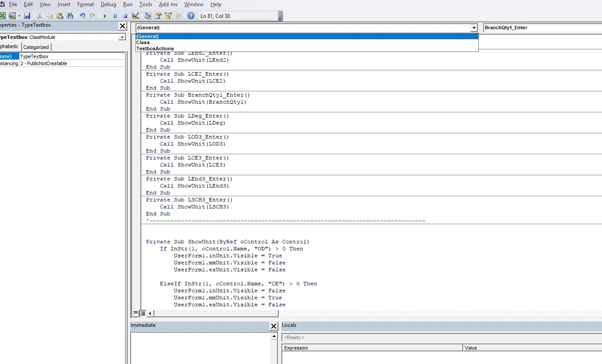This screenshot has height=364, width=602.
Task: Choose Class in the open object list
Action: tap(143, 42)
